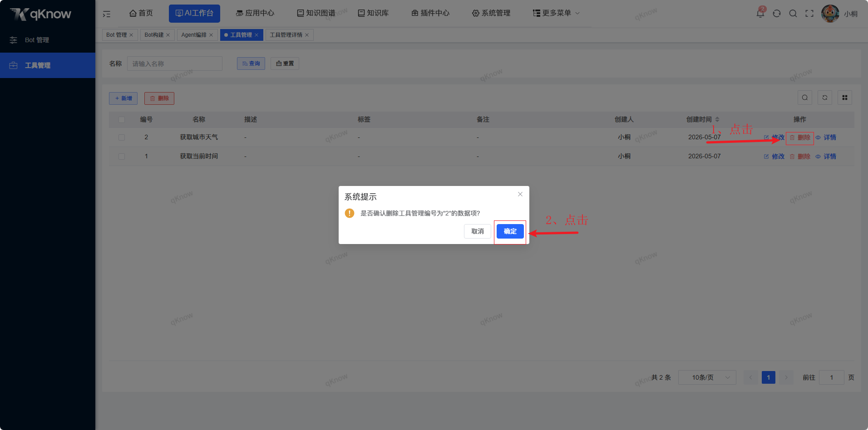Click the 获取城市天气 name cell
Viewport: 868px width, 430px height.
tap(199, 137)
